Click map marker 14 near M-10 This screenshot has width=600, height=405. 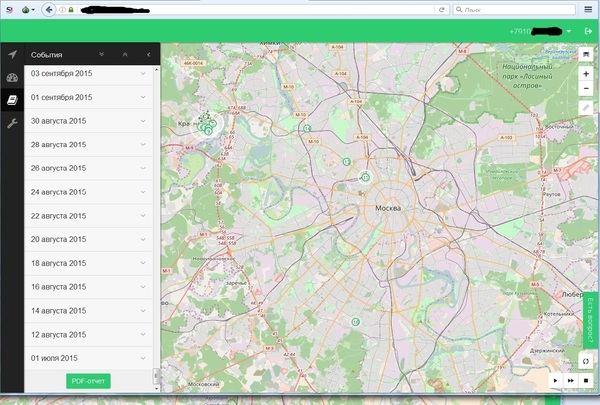pos(307,128)
